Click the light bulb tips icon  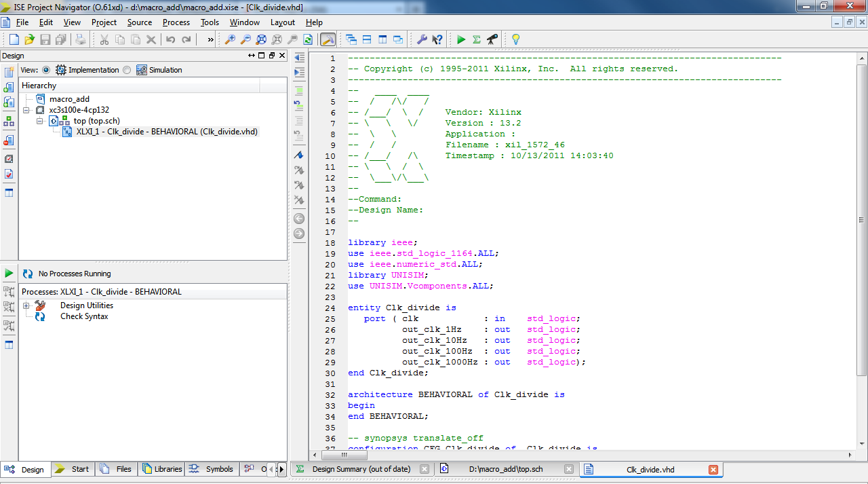pos(515,39)
